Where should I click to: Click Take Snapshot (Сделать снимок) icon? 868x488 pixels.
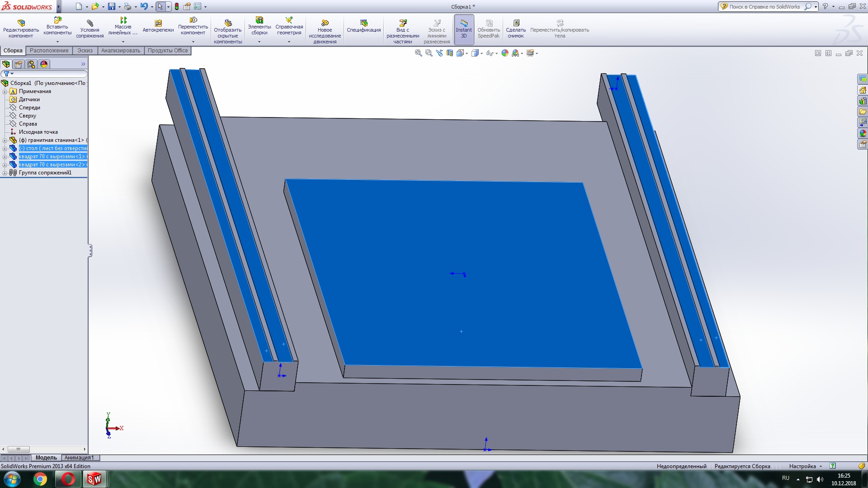(x=516, y=23)
